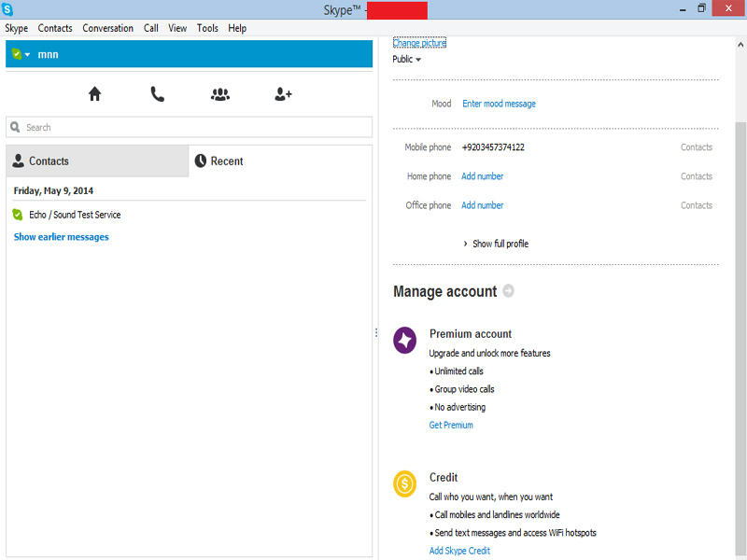Click the mnn profile name
This screenshot has height=560, width=747.
point(48,54)
